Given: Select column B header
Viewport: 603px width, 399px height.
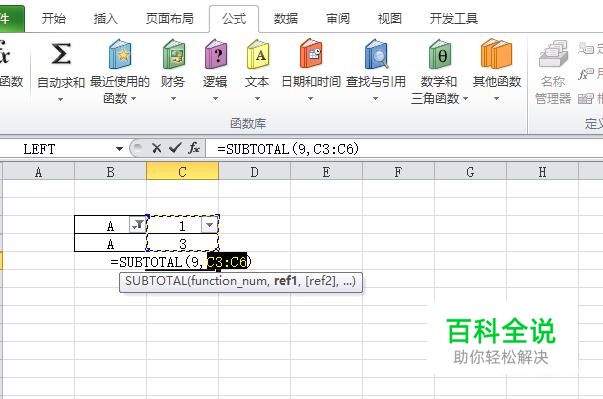Looking at the screenshot, I should (x=110, y=172).
